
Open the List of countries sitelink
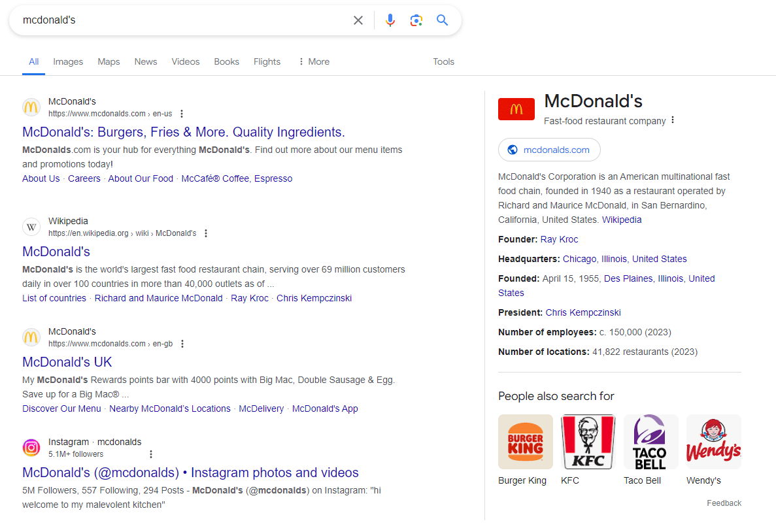coord(54,299)
